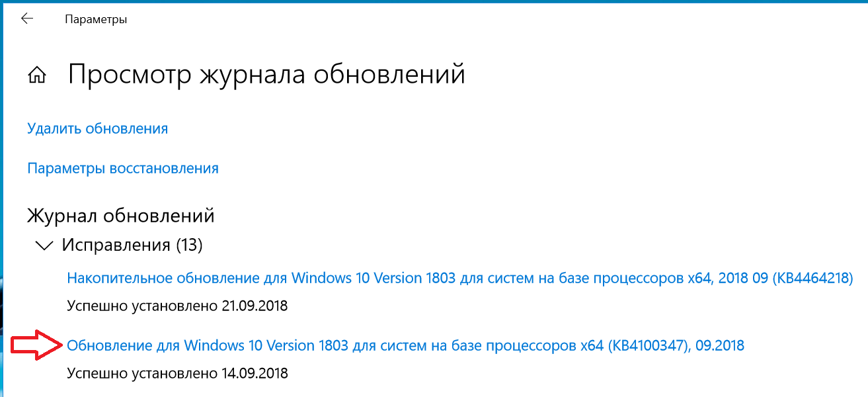
Task: Click the Просмотр журнала обновлений heading
Action: pyautogui.click(x=266, y=74)
